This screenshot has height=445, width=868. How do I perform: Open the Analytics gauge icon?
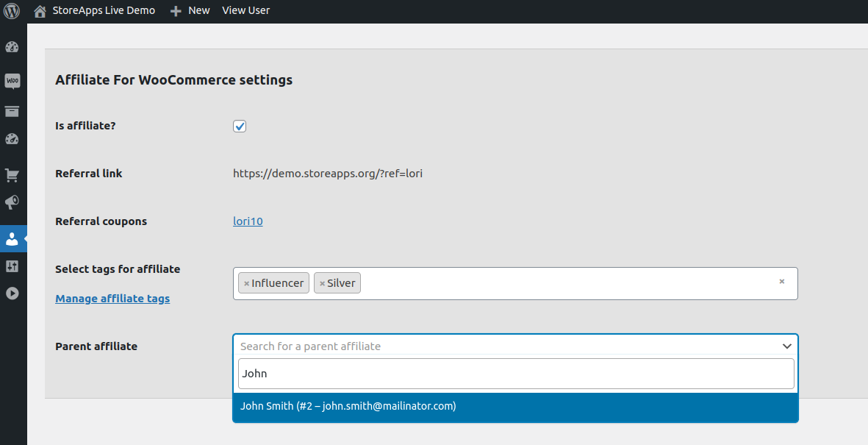12,138
